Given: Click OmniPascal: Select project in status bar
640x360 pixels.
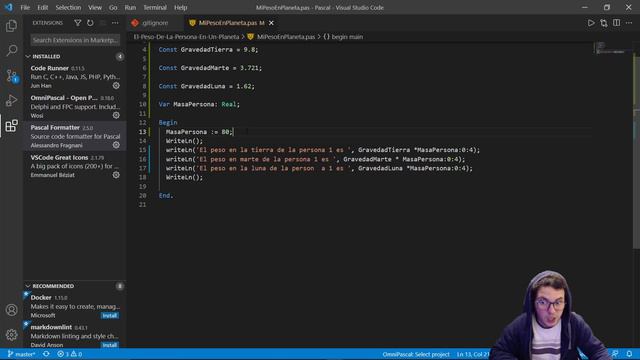Looking at the screenshot, I should point(416,354).
